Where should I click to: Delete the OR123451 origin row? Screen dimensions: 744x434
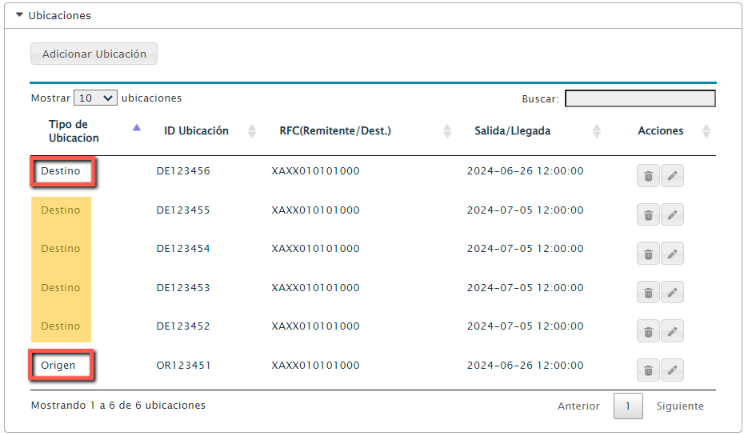[x=648, y=370]
